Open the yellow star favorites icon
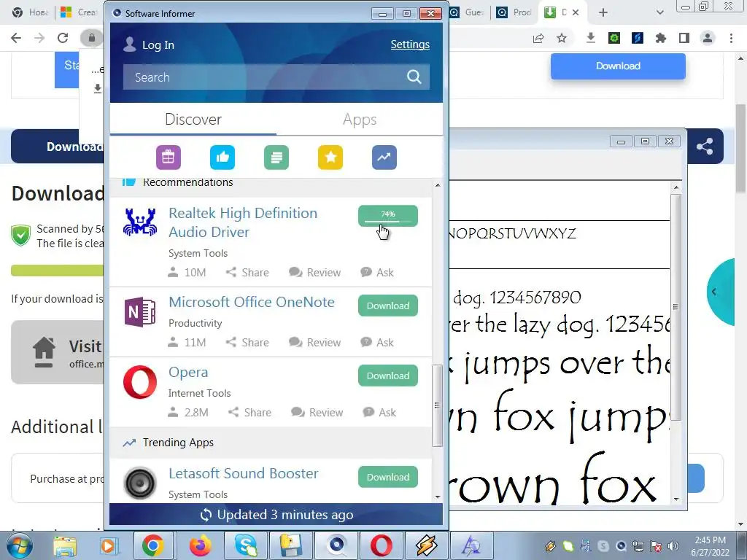Viewport: 747px width, 560px height. 330,157
